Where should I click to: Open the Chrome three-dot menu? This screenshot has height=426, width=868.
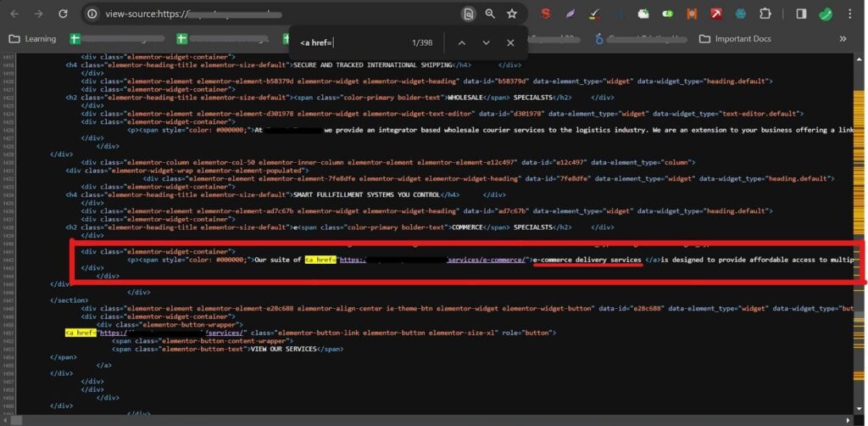[x=849, y=14]
